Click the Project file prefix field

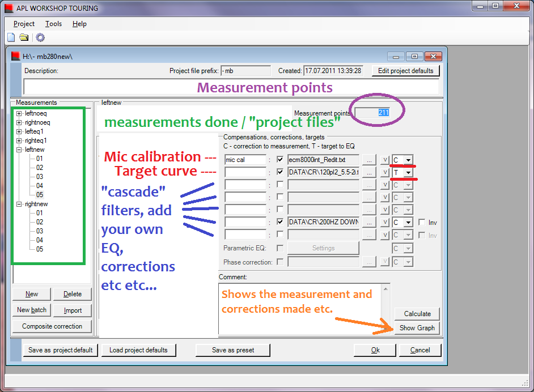pos(245,71)
